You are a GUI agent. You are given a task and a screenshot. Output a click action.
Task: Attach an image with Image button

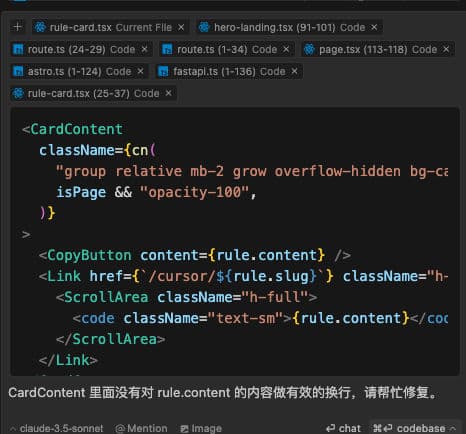pos(201,428)
